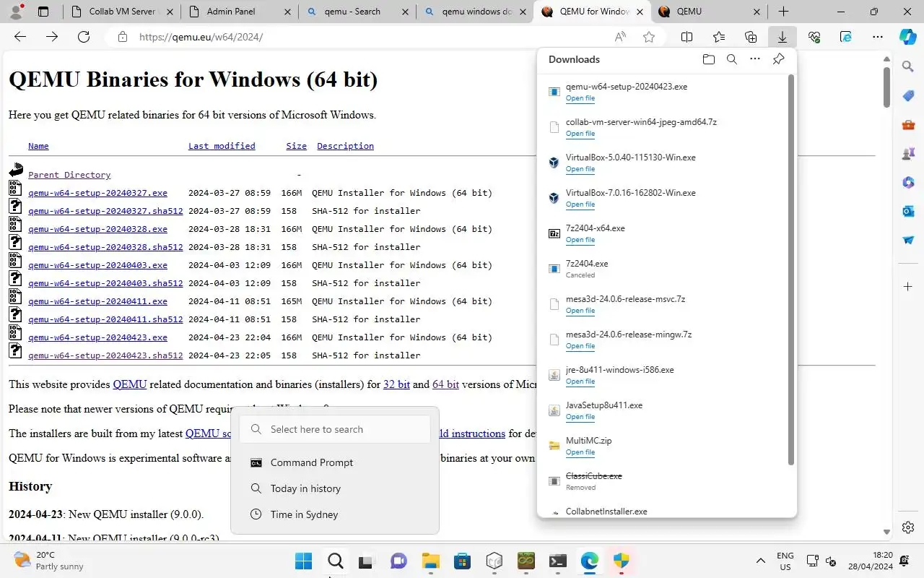
Task: Add this page to favorites star
Action: (x=649, y=37)
